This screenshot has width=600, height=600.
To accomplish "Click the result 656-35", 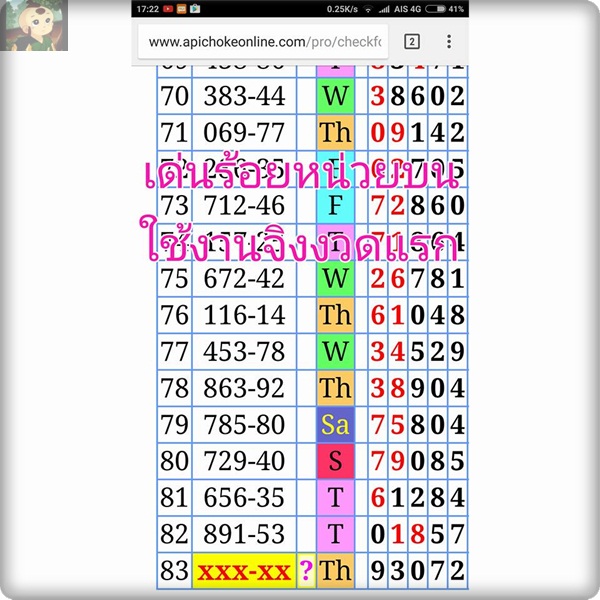I will pos(244,497).
